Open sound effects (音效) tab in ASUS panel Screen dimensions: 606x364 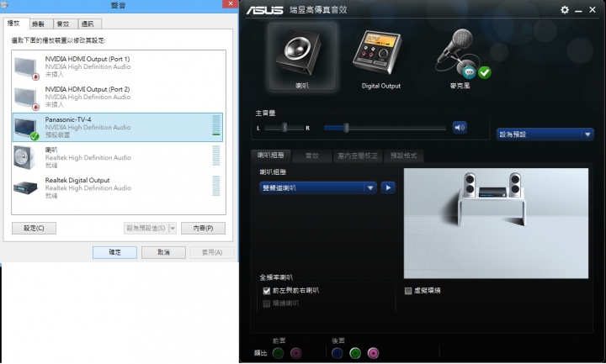click(x=312, y=156)
